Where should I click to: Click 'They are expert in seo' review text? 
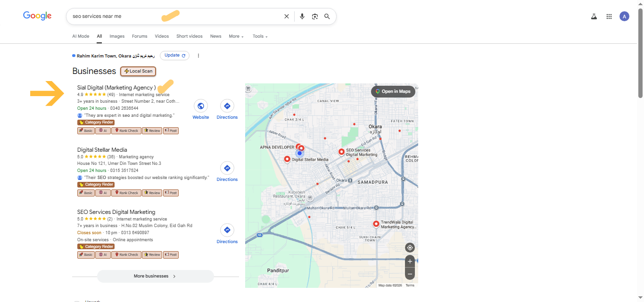[129, 115]
